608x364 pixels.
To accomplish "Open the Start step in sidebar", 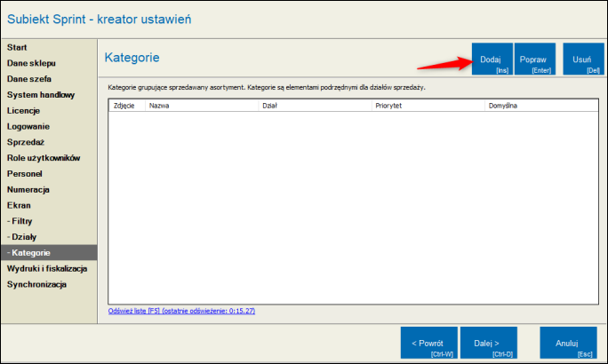I will tap(49, 47).
